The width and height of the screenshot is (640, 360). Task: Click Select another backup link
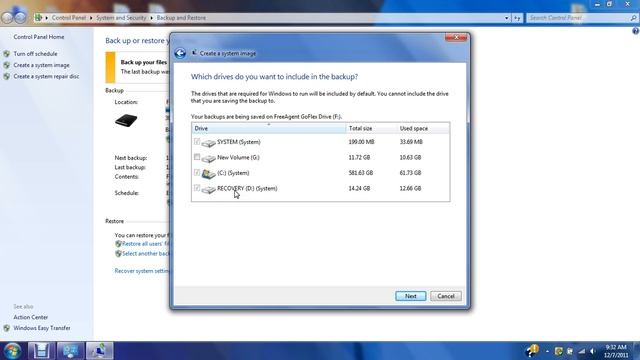(x=146, y=253)
